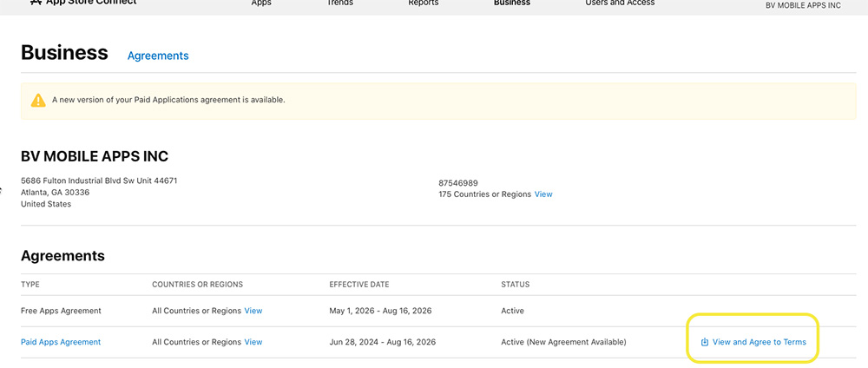Click the yellow warning triangle icon
This screenshot has width=868, height=368.
pos(38,101)
